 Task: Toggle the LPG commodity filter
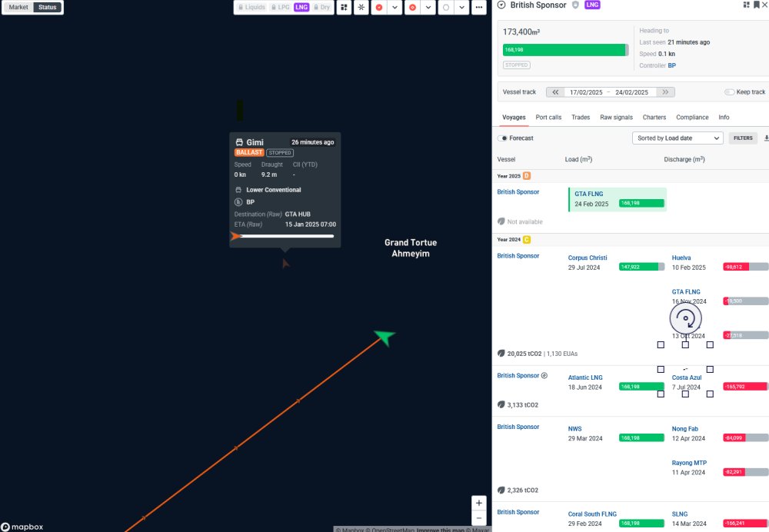(281, 8)
